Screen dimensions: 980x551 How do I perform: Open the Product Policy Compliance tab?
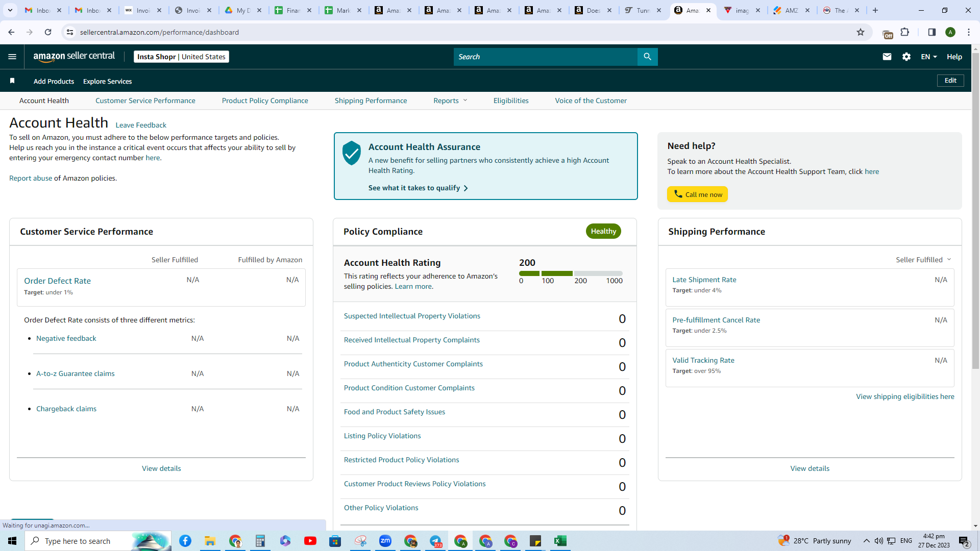pos(265,101)
